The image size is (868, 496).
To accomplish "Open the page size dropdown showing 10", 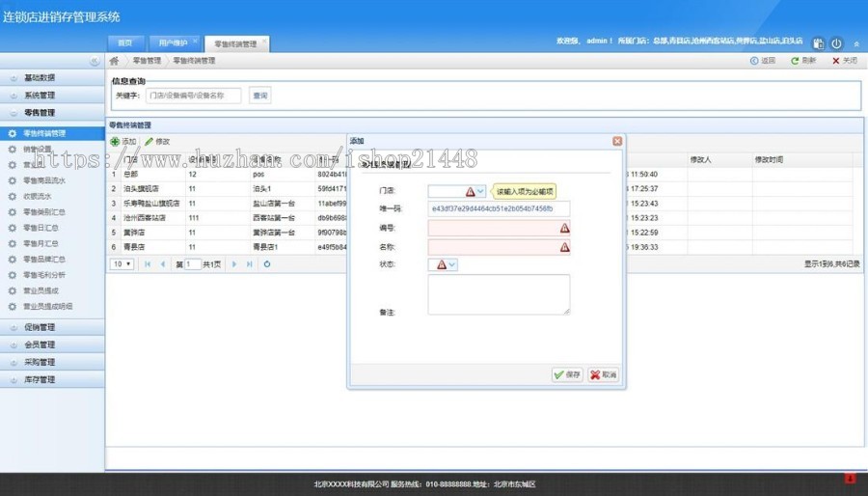I will [122, 264].
